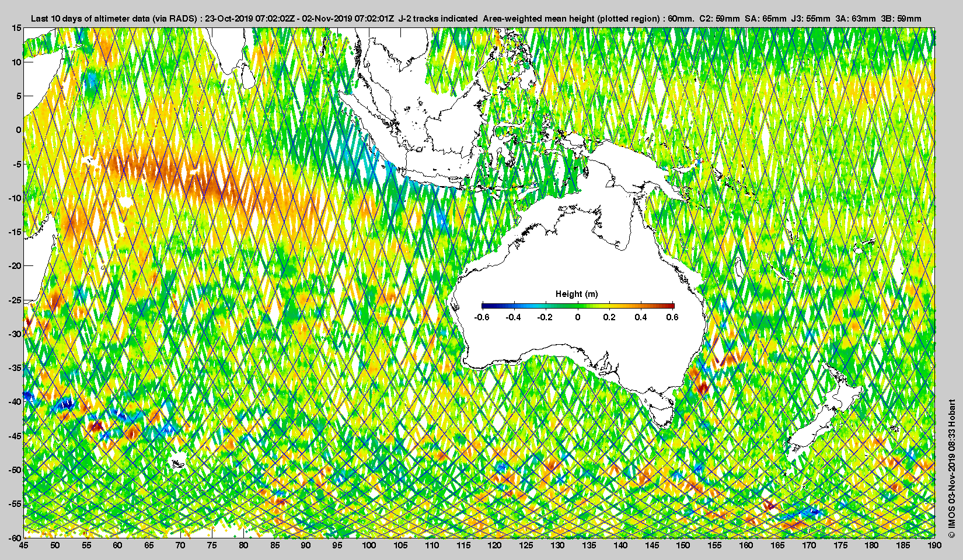Click latitude tick label -10 on left axis
Image resolution: width=963 pixels, height=560 pixels.
pos(15,198)
